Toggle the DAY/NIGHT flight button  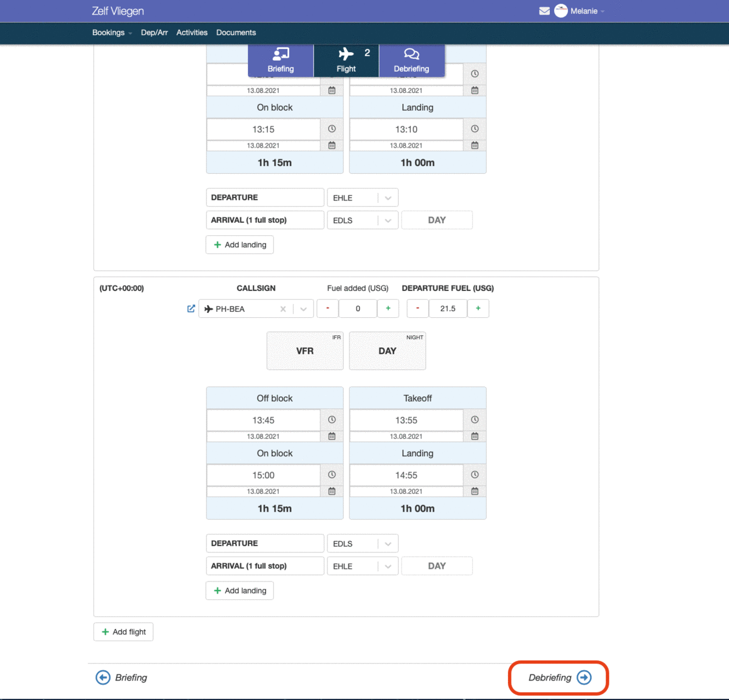click(x=388, y=351)
